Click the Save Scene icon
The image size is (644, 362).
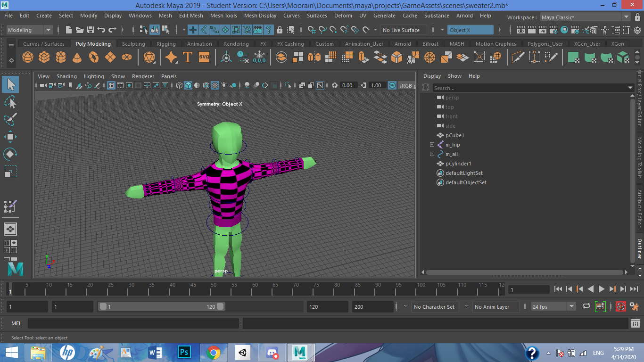(x=90, y=30)
